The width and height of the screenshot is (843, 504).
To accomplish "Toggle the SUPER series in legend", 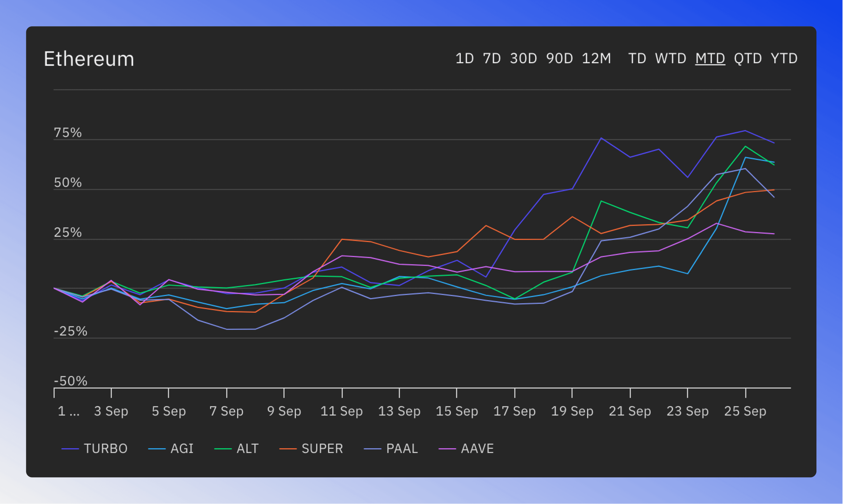I will click(x=311, y=449).
